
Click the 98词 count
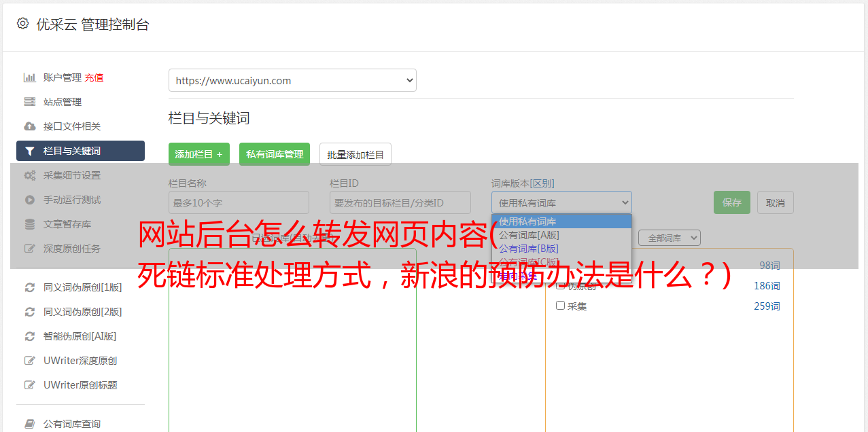[x=769, y=266]
